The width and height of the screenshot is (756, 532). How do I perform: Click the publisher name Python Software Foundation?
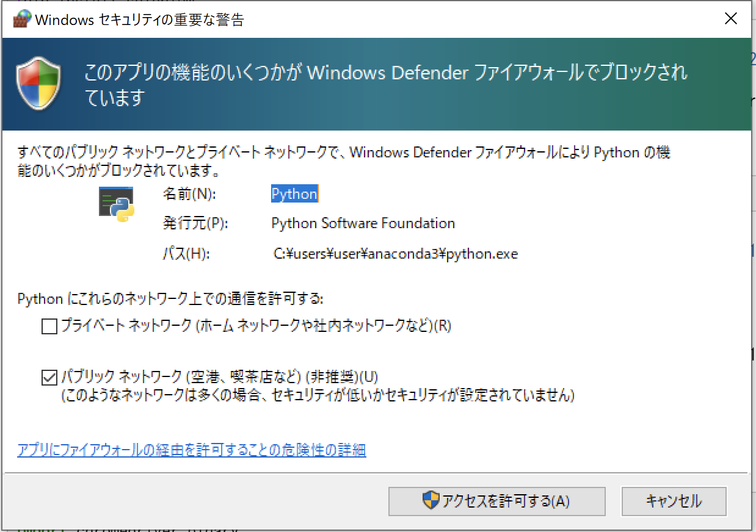pyautogui.click(x=363, y=223)
